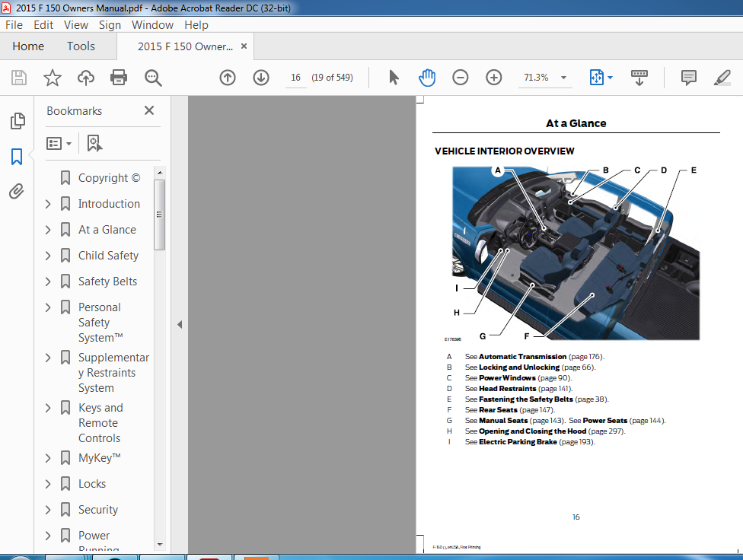This screenshot has height=560, width=743.
Task: Expand the At a Glance bookmark
Action: pos(48,230)
